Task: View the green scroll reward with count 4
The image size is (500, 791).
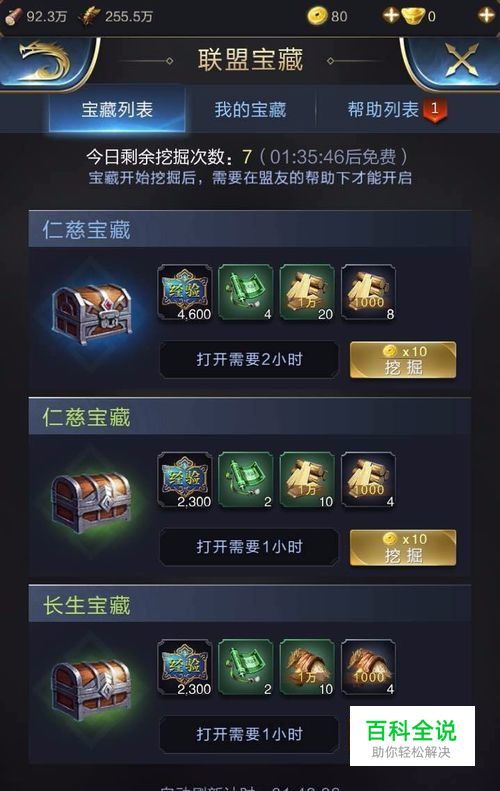Action: 246,293
